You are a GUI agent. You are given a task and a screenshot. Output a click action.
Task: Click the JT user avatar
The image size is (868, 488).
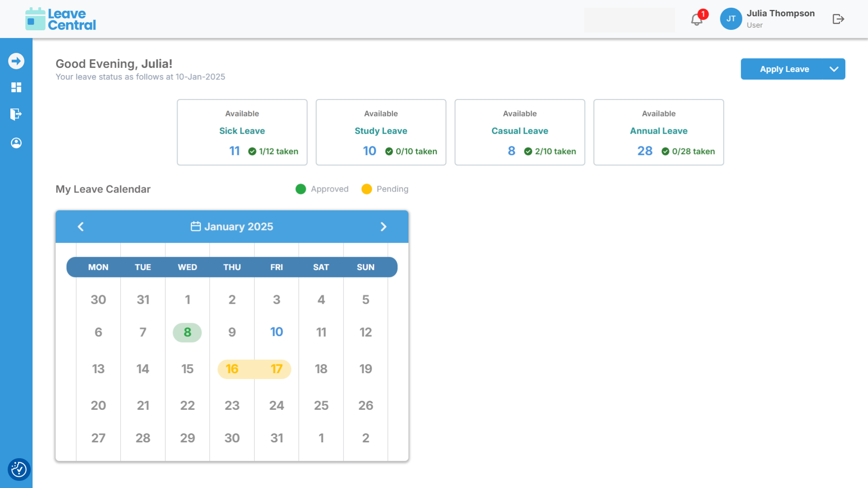click(x=731, y=19)
